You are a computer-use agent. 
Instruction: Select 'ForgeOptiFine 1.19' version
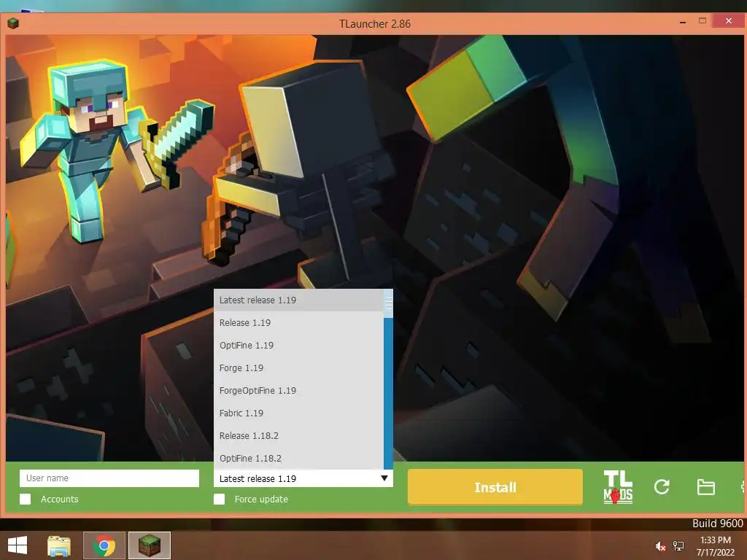(298, 391)
